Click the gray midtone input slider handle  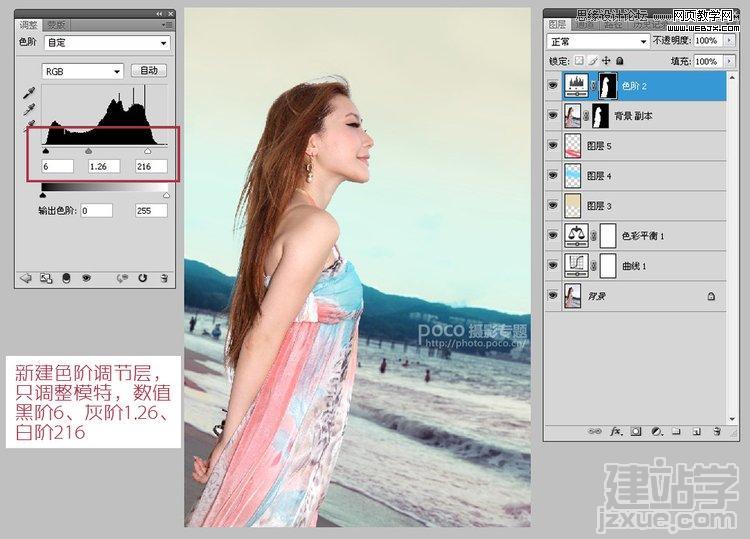click(88, 151)
